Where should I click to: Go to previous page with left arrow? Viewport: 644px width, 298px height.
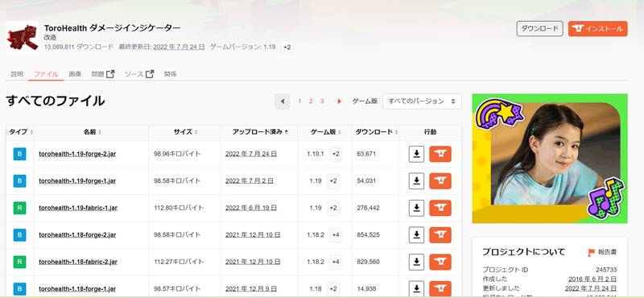[x=283, y=101]
